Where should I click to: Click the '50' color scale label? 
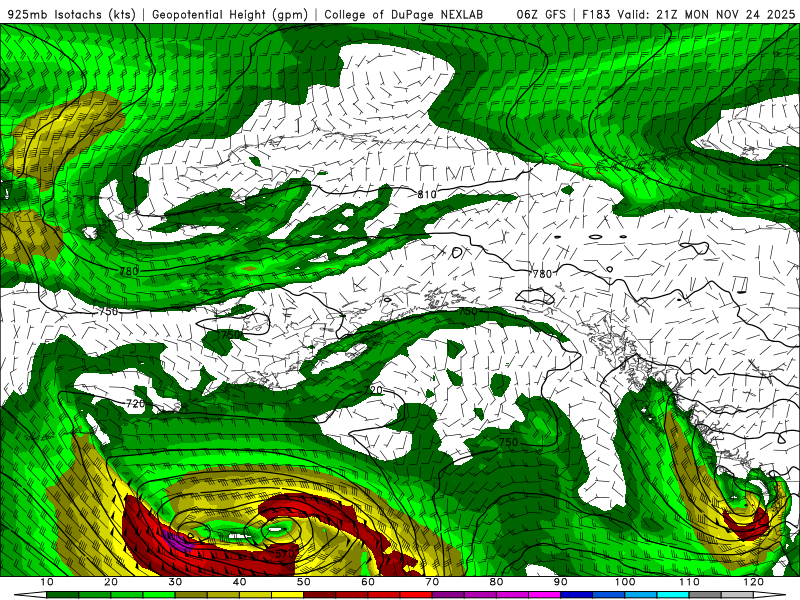[304, 582]
